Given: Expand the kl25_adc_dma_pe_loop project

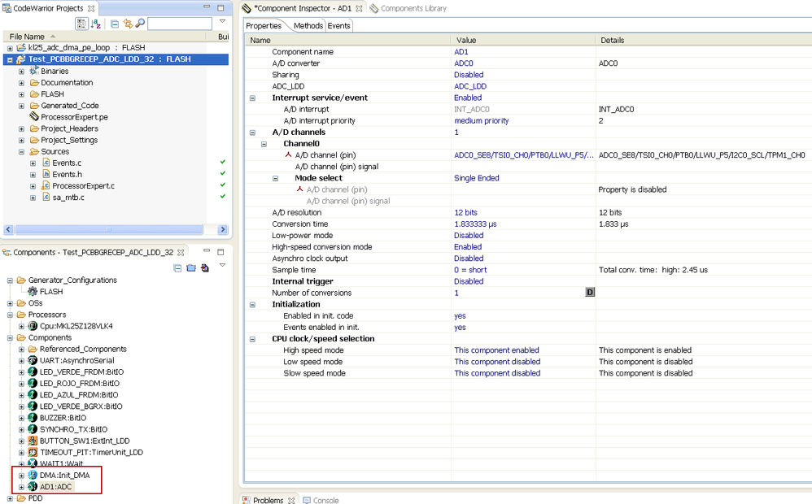Looking at the screenshot, I should pos(10,48).
